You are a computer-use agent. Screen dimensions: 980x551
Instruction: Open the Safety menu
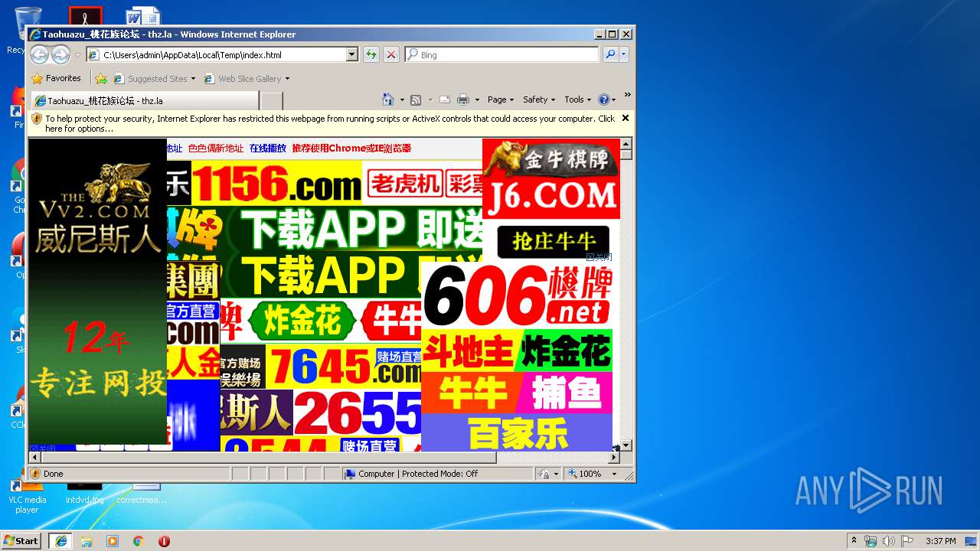(539, 99)
